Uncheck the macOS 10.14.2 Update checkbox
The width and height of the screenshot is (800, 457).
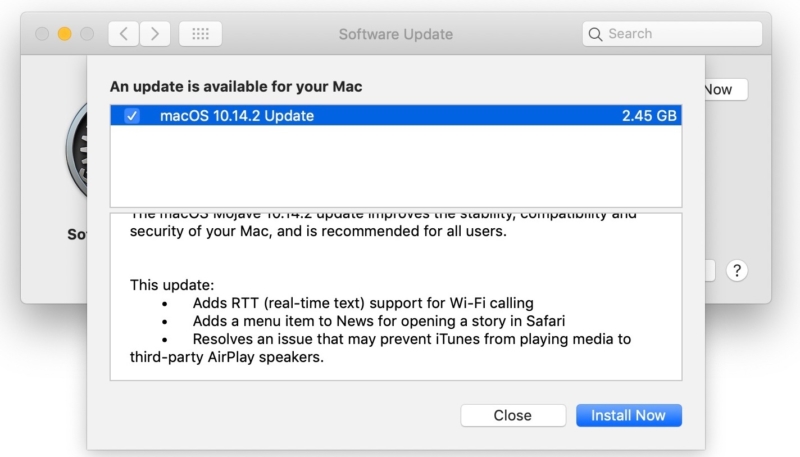click(132, 116)
